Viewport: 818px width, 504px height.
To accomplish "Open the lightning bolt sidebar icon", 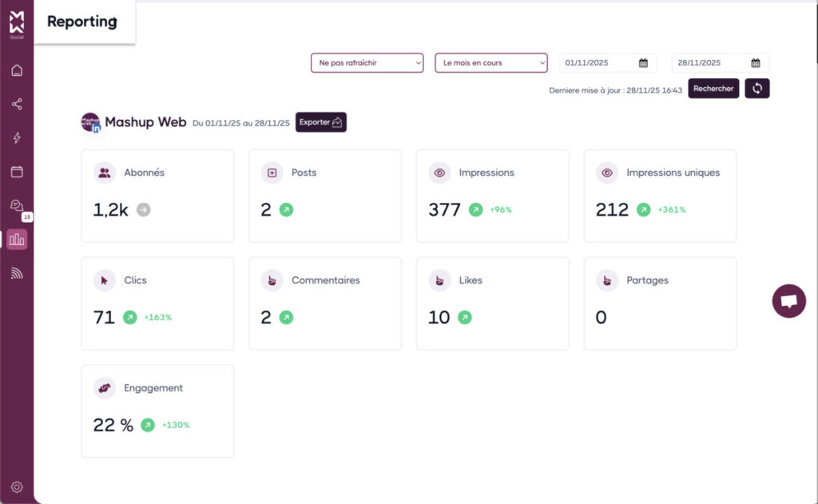I will coord(17,138).
